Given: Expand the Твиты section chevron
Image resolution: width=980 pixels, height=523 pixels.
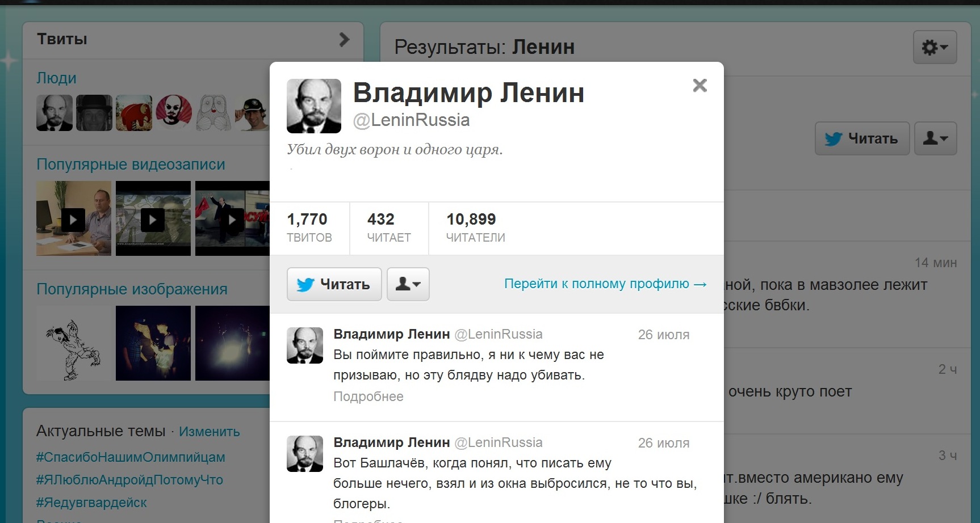Looking at the screenshot, I should pyautogui.click(x=344, y=40).
